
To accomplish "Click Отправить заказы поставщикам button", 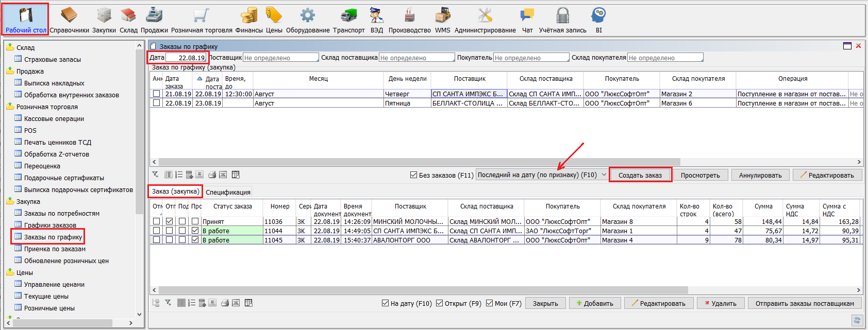I will (805, 303).
